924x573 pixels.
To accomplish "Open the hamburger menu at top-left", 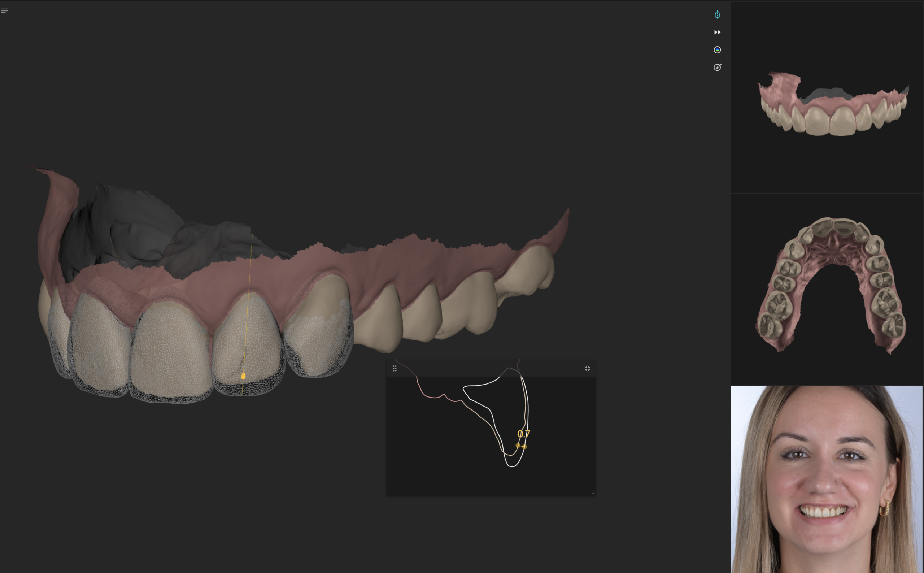I will tap(5, 10).
